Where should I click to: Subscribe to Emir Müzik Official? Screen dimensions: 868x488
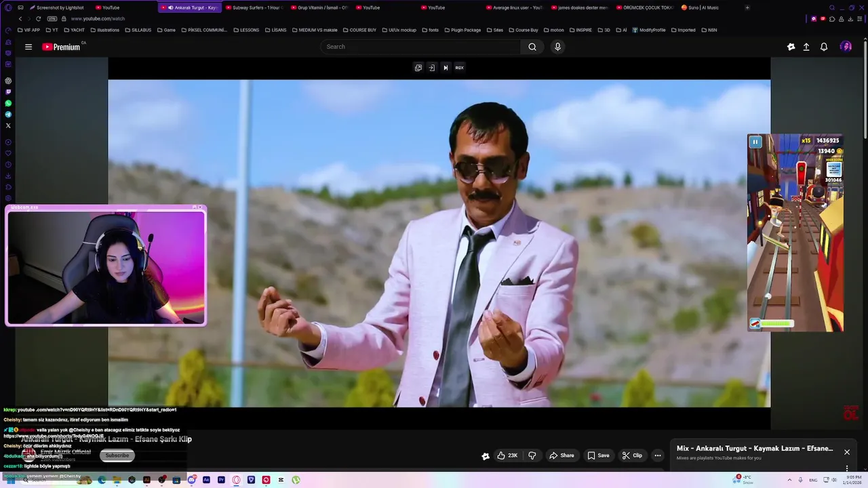pyautogui.click(x=117, y=455)
